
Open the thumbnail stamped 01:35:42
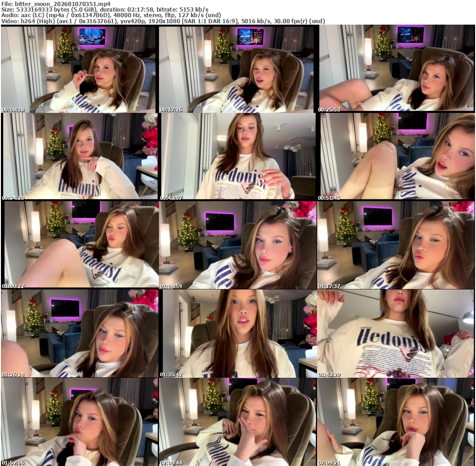[237, 333]
